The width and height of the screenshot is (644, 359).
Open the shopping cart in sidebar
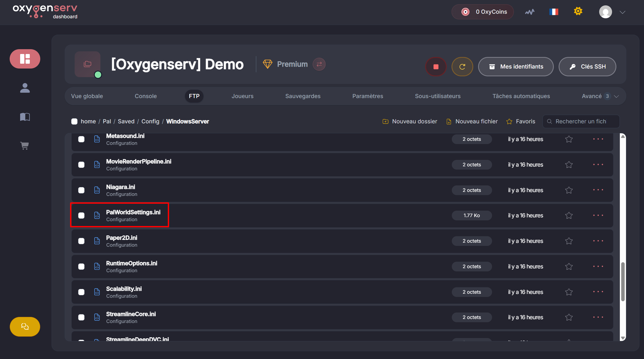[x=25, y=146]
